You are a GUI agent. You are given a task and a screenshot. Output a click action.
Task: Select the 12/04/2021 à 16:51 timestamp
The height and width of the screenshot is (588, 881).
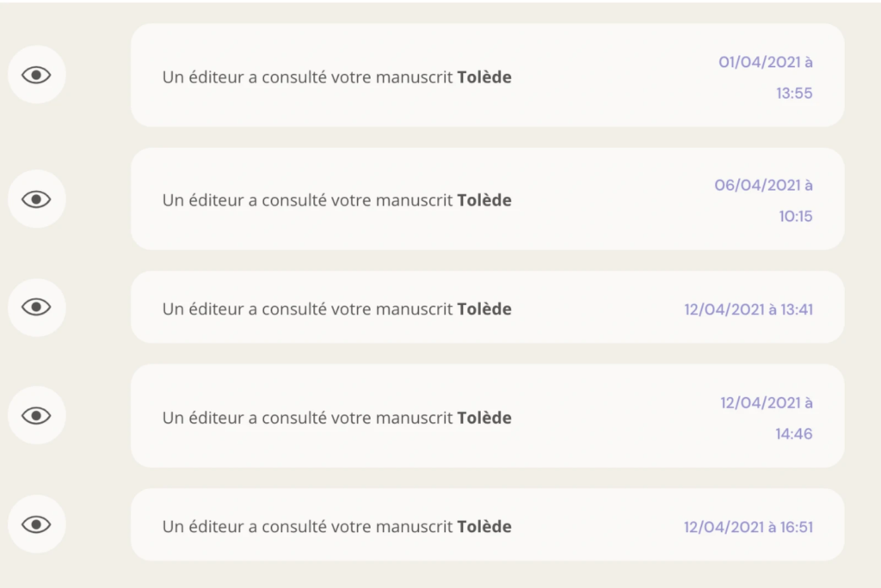click(x=749, y=527)
